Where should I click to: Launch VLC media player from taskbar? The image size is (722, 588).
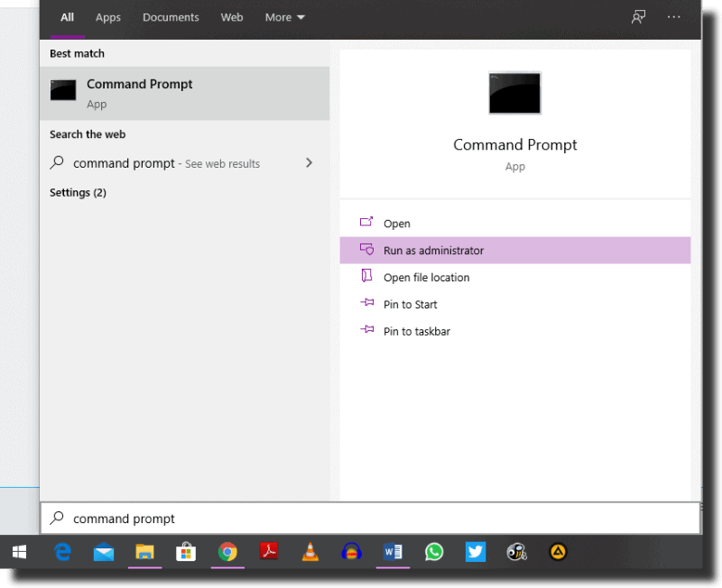click(310, 552)
